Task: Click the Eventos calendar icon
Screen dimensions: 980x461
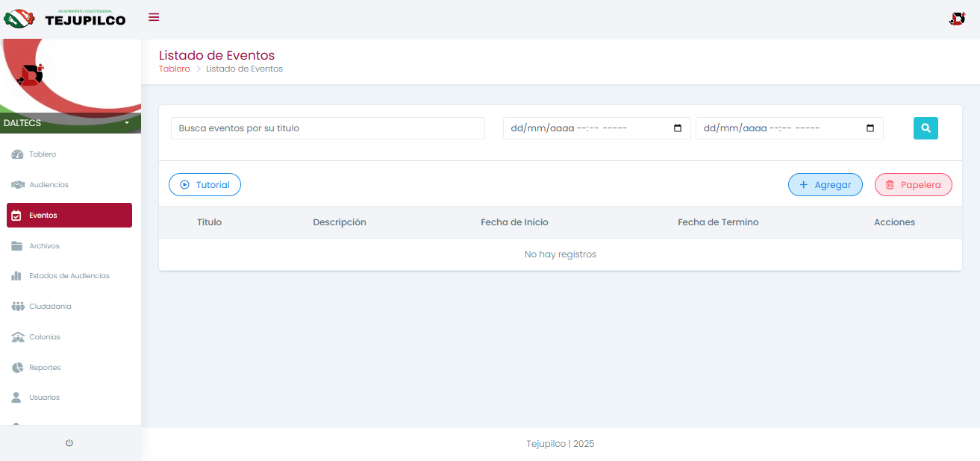Action: [x=17, y=216]
